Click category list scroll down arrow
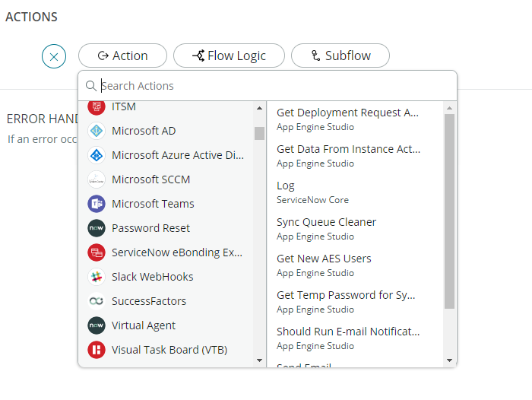Image resolution: width=532 pixels, height=400 pixels. 260,360
